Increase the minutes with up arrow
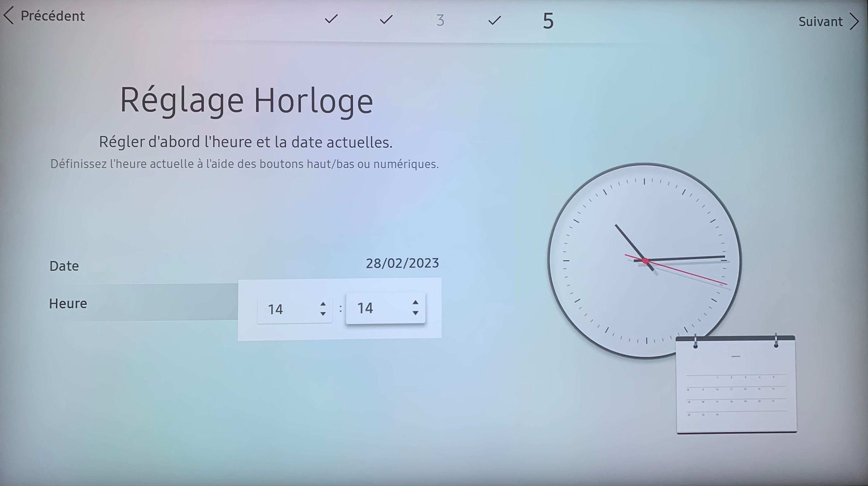Viewport: 868px width, 486px height. (x=416, y=302)
